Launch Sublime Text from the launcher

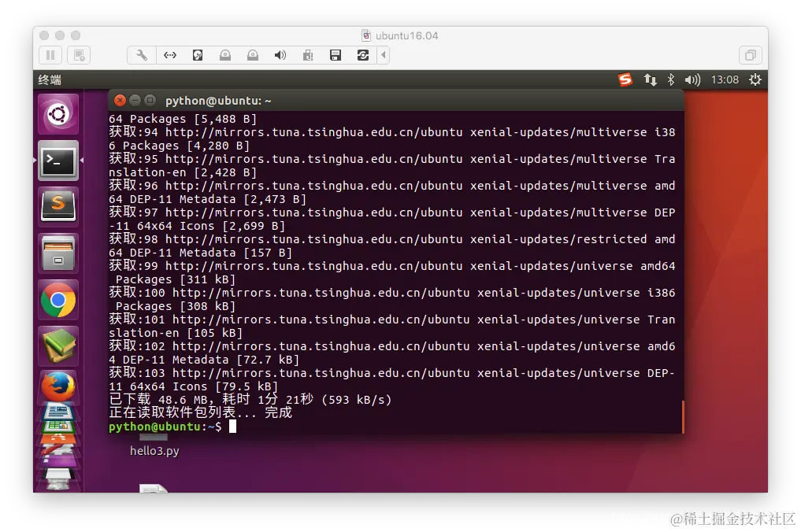click(x=58, y=207)
